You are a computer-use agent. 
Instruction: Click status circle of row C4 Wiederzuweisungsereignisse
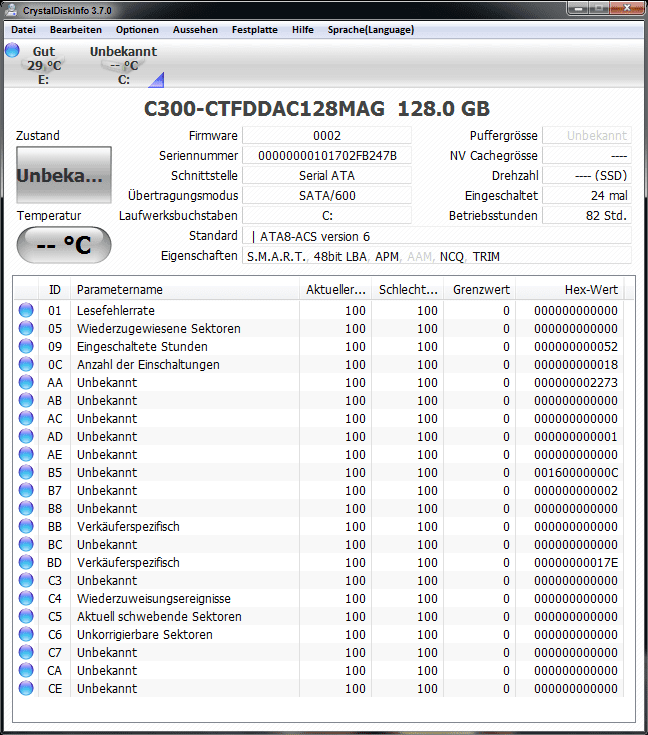26,598
